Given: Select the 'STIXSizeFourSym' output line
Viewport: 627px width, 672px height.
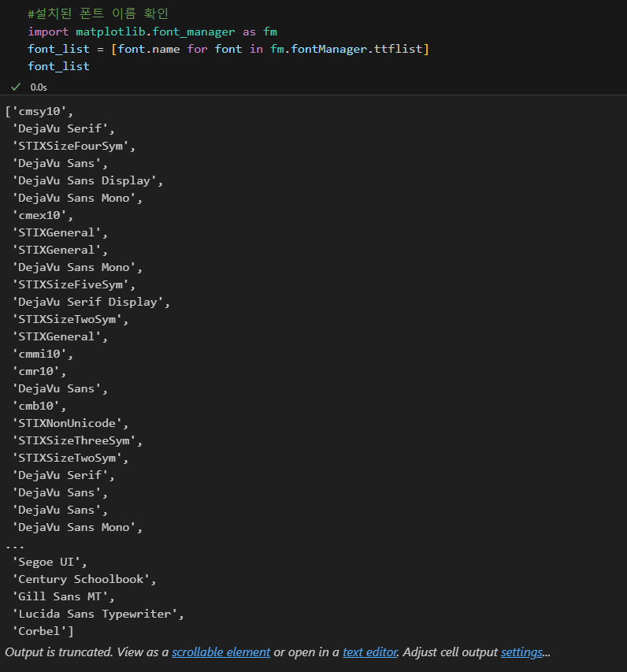Looking at the screenshot, I should click(x=73, y=146).
